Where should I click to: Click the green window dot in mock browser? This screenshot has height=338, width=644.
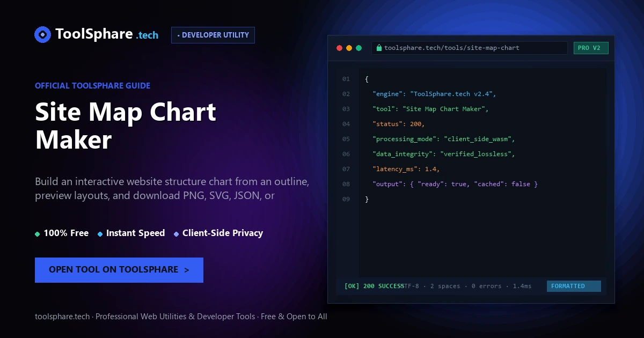(x=358, y=48)
